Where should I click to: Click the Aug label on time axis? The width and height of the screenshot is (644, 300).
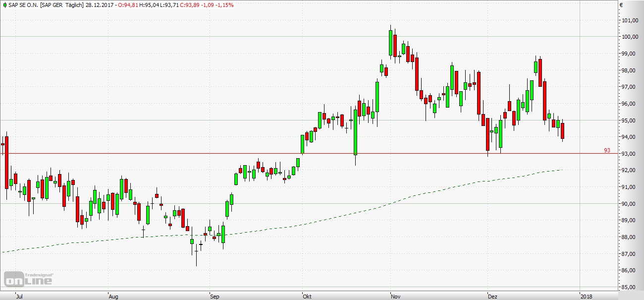(113, 296)
